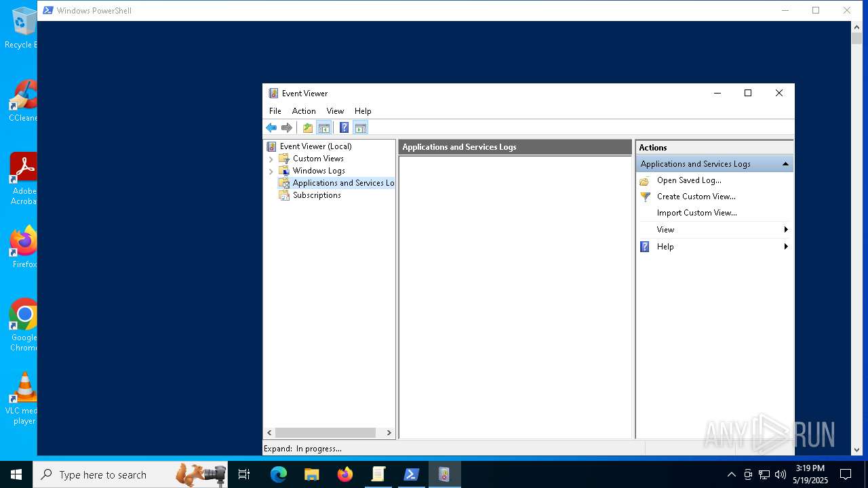The height and width of the screenshot is (488, 868).
Task: Open the File menu in Event Viewer
Action: (275, 110)
